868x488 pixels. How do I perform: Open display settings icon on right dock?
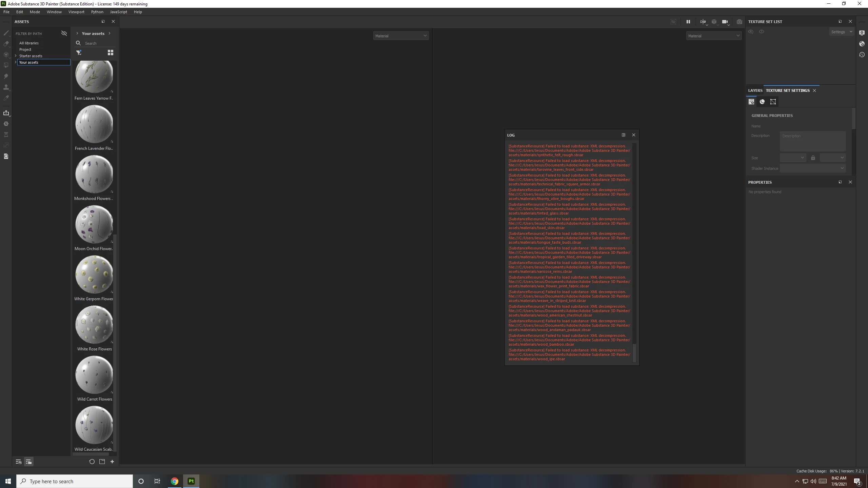(862, 33)
